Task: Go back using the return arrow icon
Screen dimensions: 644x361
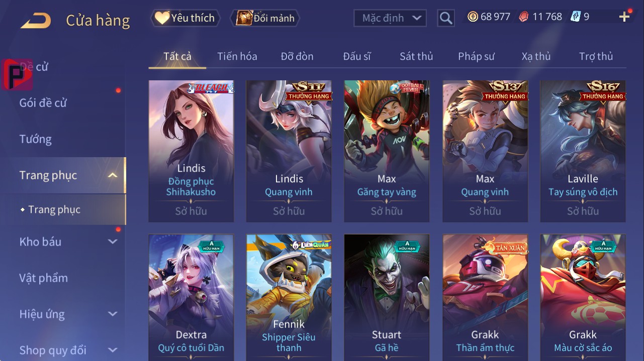Action: 35,20
